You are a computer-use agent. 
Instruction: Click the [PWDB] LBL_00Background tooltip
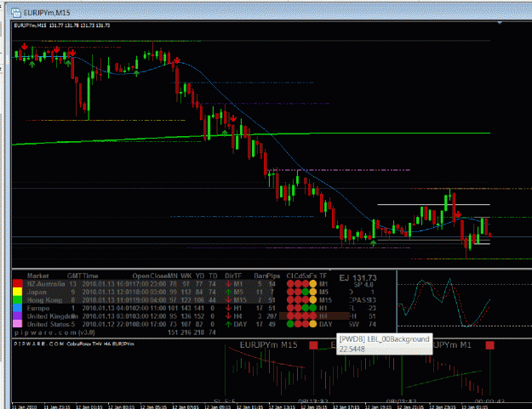(x=385, y=344)
